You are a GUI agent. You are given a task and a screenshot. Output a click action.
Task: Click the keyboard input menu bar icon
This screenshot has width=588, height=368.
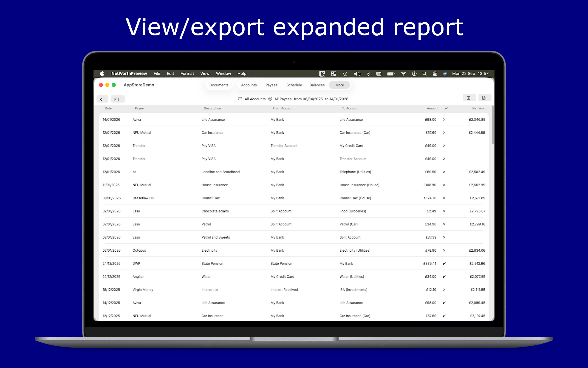(x=379, y=74)
